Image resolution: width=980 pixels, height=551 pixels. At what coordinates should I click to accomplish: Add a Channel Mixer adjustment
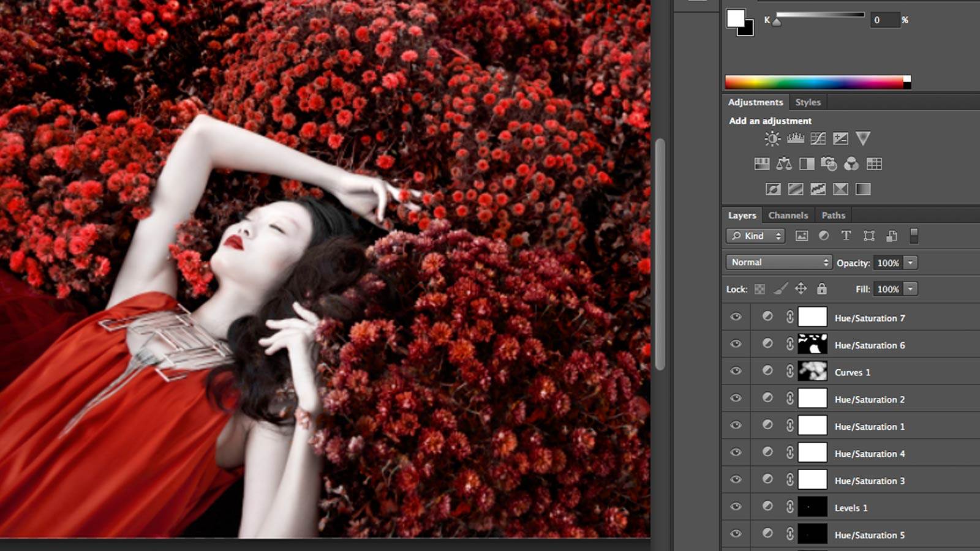tap(851, 164)
